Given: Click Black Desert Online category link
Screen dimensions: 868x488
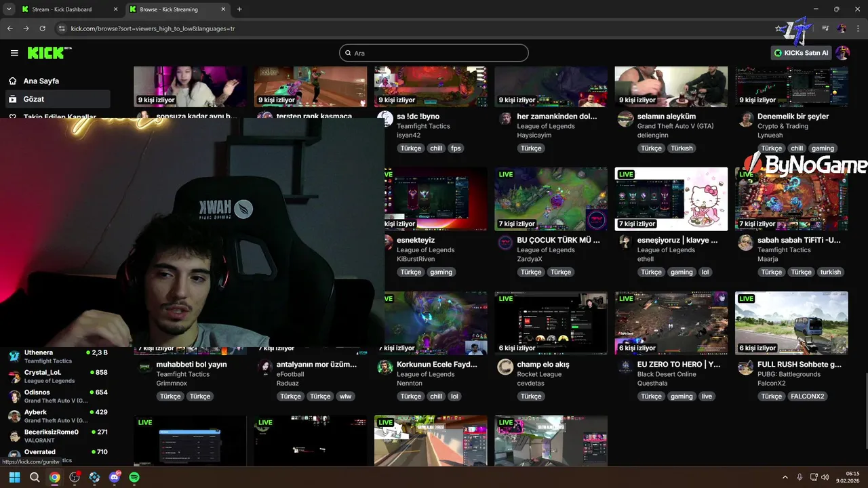Looking at the screenshot, I should tap(667, 374).
